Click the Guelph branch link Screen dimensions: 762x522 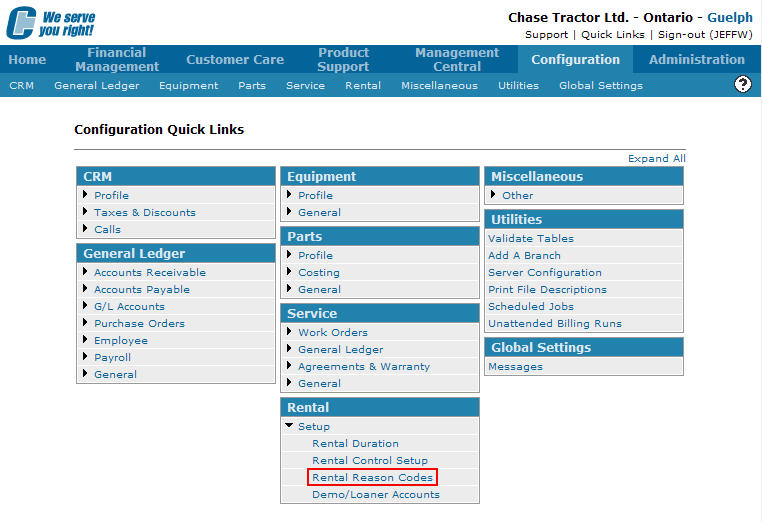729,17
